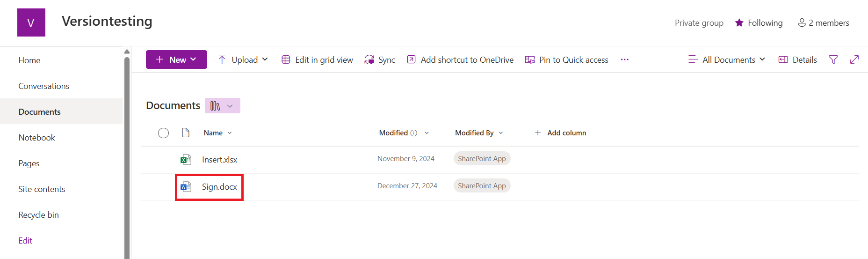Open the filter funnel icon
This screenshot has width=868, height=259.
[833, 59]
